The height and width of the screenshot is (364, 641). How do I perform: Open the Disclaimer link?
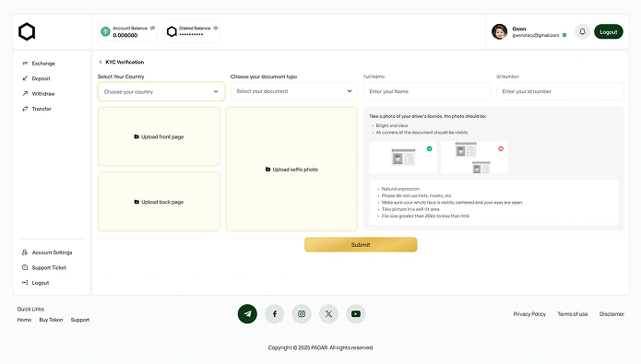pos(611,314)
